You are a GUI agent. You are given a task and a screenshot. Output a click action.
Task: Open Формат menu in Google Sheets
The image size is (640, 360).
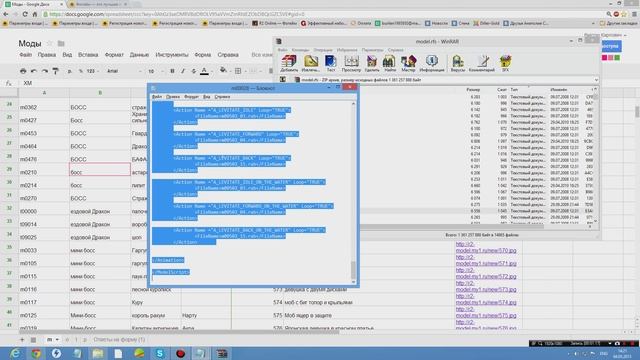[114, 55]
